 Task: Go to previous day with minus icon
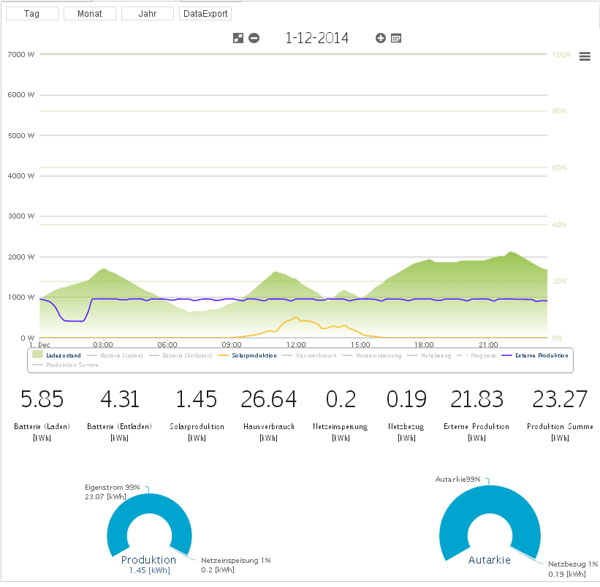254,38
